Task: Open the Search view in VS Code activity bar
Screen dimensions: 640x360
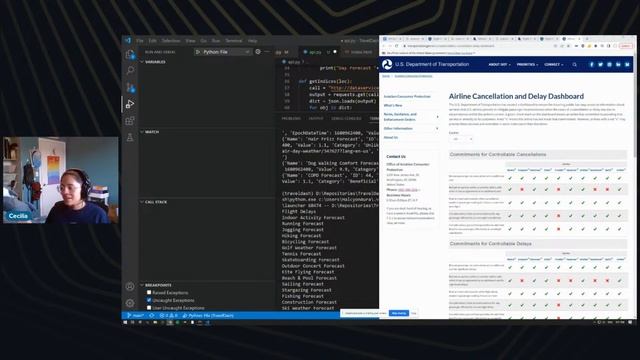Action: pyautogui.click(x=130, y=71)
